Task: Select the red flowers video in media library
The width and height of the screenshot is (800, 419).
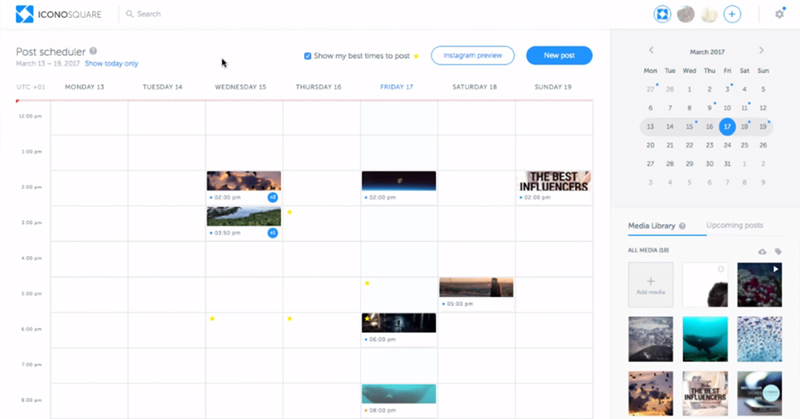Action: [x=760, y=285]
